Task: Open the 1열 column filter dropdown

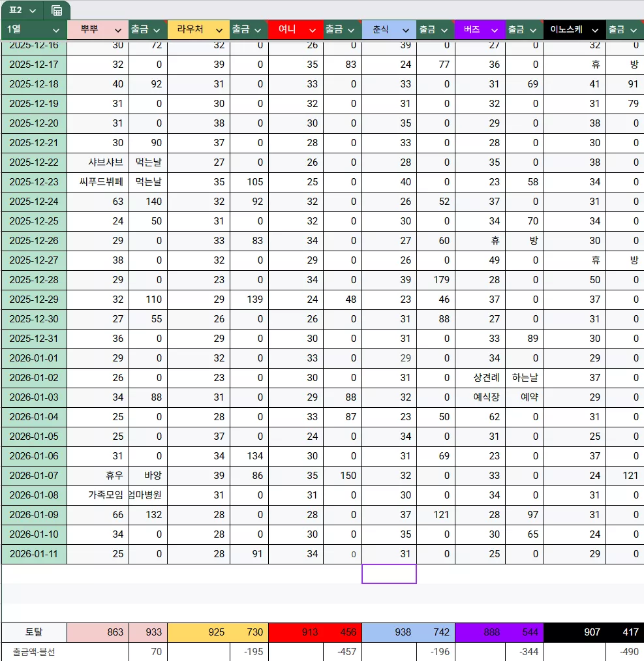Action: [x=55, y=31]
